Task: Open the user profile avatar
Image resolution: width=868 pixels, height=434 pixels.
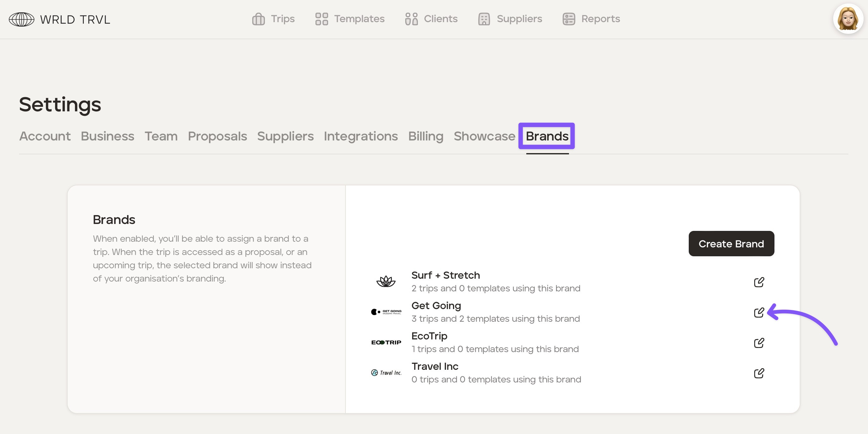Action: click(x=848, y=19)
